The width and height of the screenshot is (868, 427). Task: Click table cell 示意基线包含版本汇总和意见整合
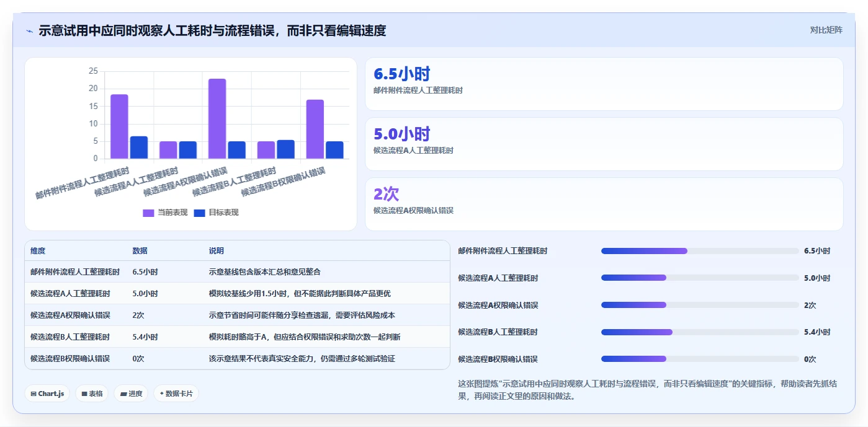coord(265,272)
